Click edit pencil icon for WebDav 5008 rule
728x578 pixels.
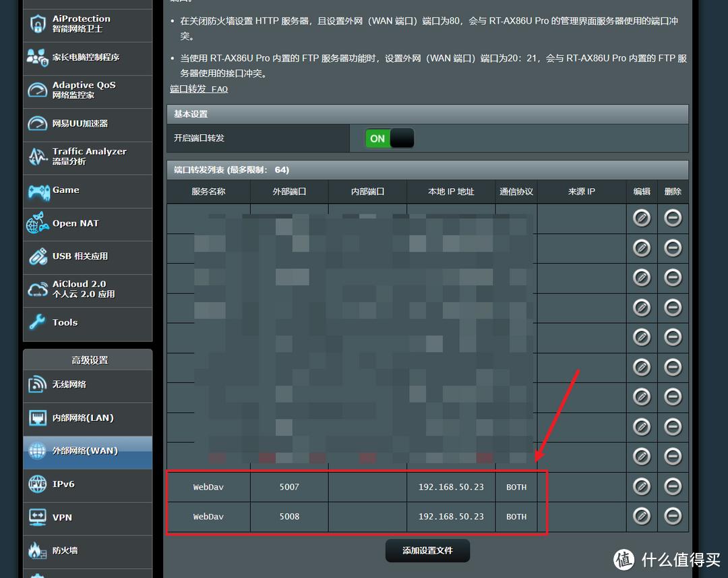641,516
